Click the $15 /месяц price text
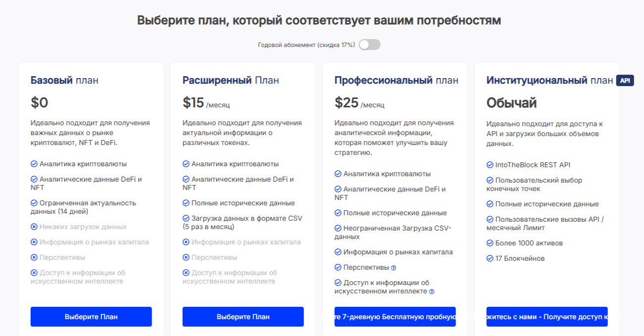 tap(206, 103)
